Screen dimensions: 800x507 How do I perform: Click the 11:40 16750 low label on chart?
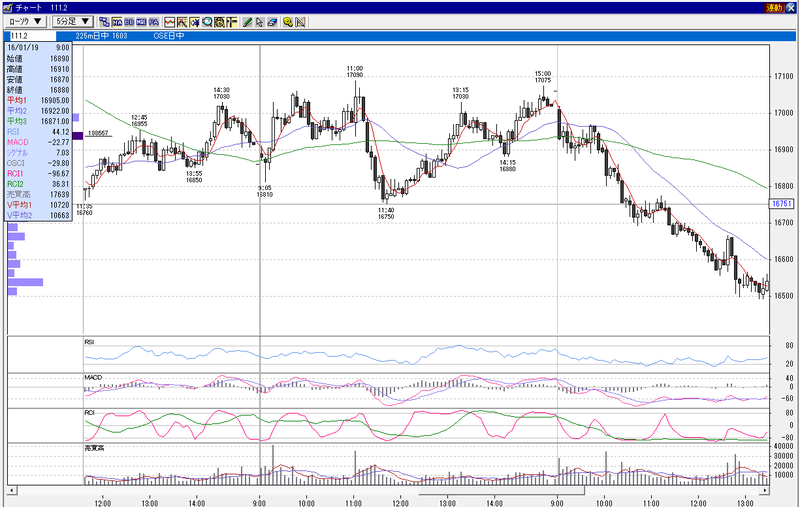point(386,213)
